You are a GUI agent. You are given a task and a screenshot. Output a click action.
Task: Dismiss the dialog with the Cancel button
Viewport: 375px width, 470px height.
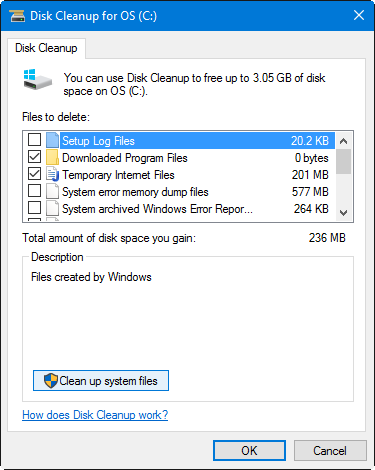click(x=330, y=451)
